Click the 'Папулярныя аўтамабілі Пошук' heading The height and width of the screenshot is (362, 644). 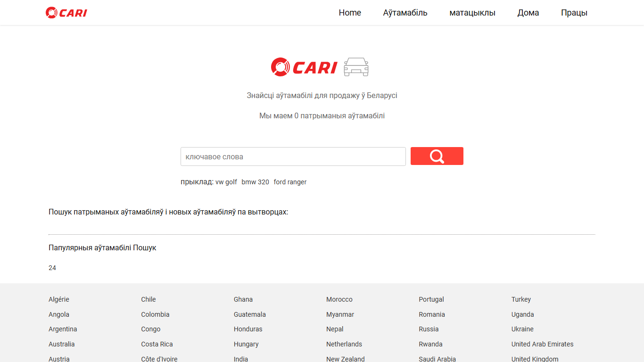(x=102, y=247)
